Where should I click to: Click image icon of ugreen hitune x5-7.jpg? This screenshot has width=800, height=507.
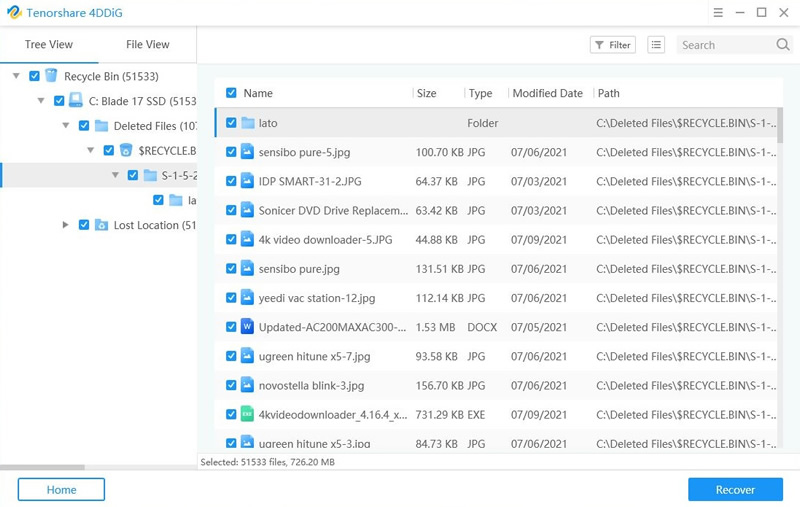pos(247,356)
